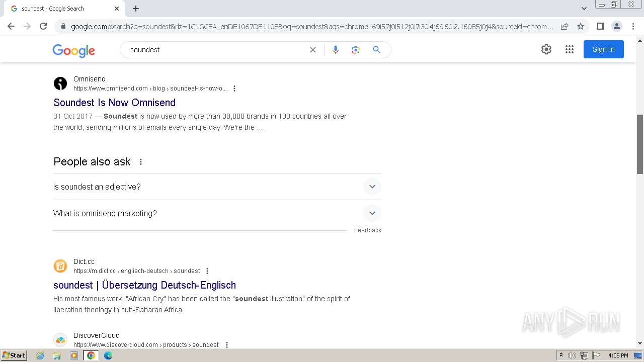This screenshot has width=644, height=362.
Task: Click the Omnisend site favicon
Action: 60,83
